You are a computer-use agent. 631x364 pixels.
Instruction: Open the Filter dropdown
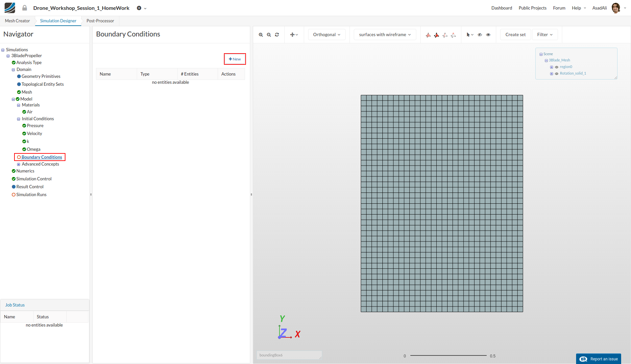pyautogui.click(x=545, y=34)
